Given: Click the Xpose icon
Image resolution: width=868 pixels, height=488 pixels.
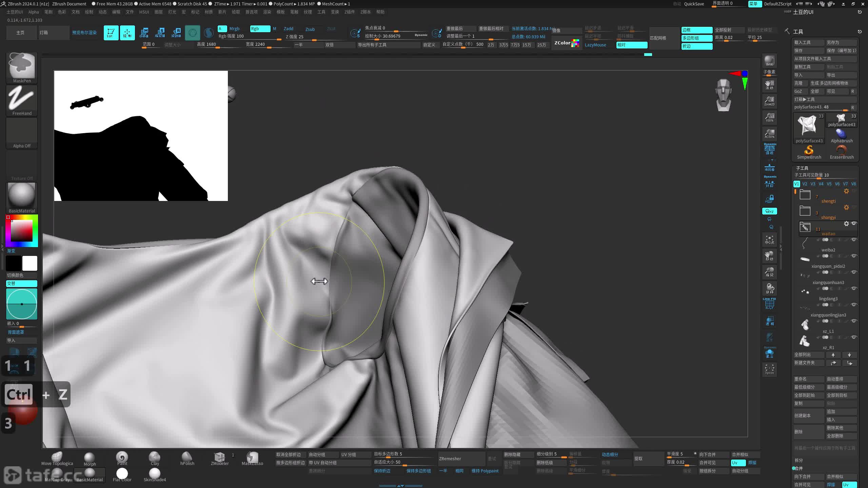Looking at the screenshot, I should coord(769,369).
